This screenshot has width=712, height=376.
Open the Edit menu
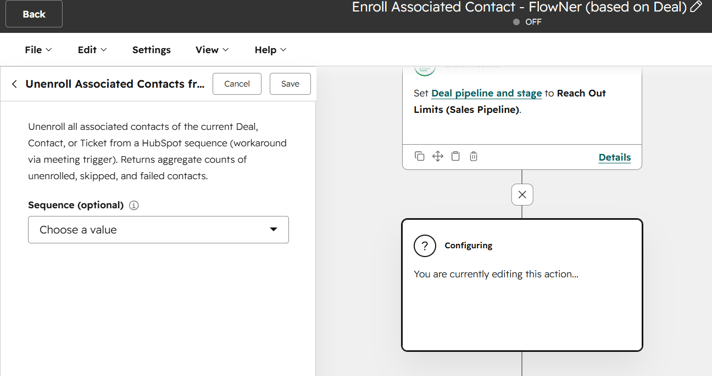click(92, 49)
